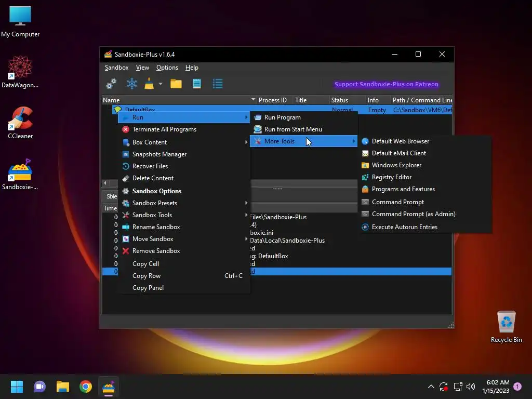Open the Sandbox menu
The image size is (532, 399).
(x=116, y=68)
